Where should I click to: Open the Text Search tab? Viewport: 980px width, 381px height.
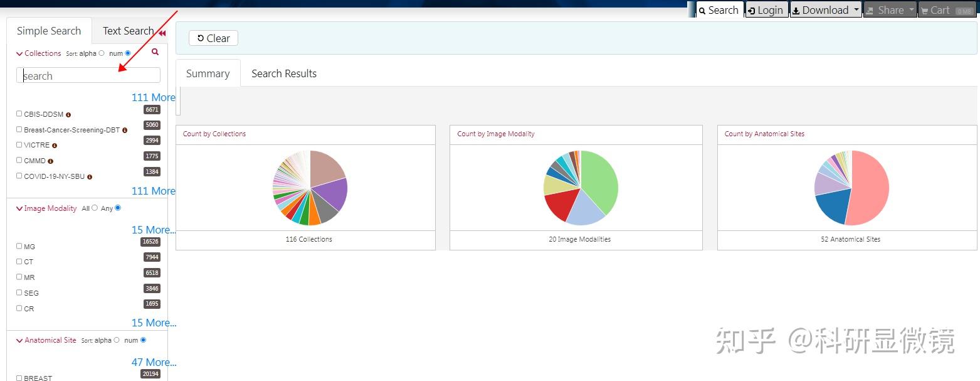click(129, 31)
